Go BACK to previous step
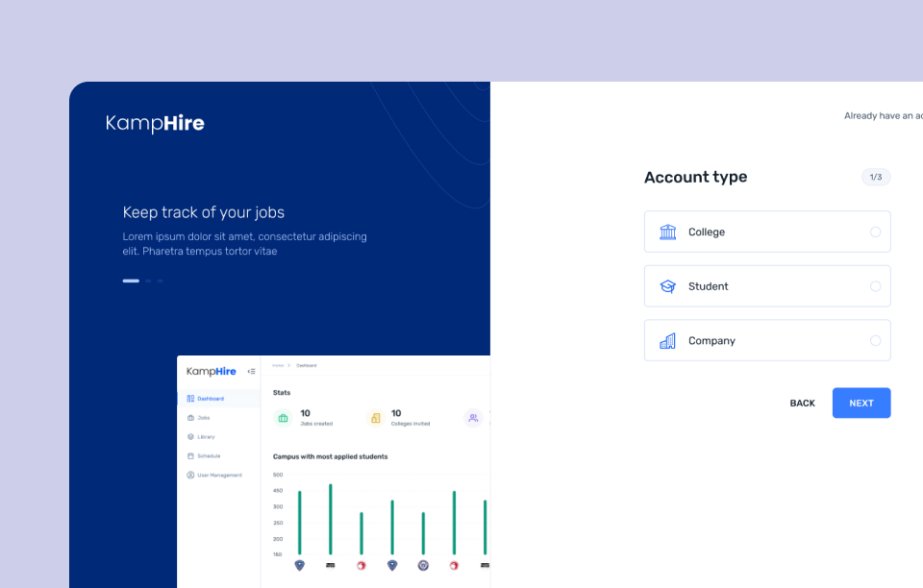The width and height of the screenshot is (923, 588). click(x=802, y=403)
